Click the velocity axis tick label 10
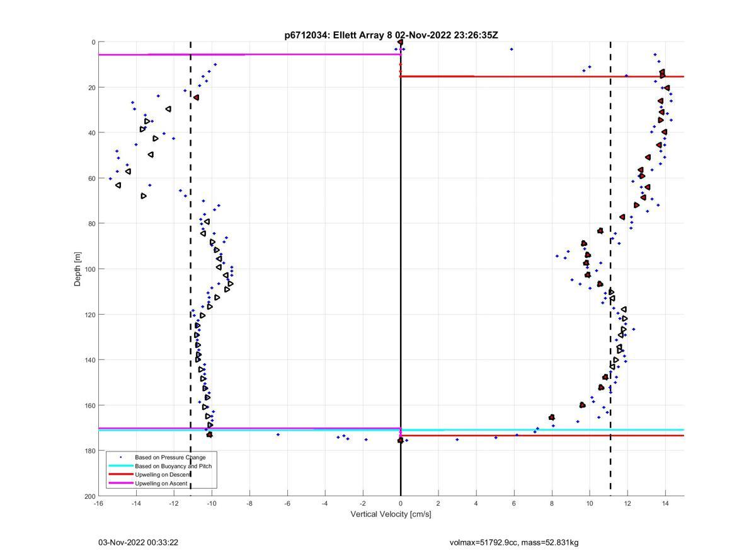The width and height of the screenshot is (756, 558). (x=590, y=503)
